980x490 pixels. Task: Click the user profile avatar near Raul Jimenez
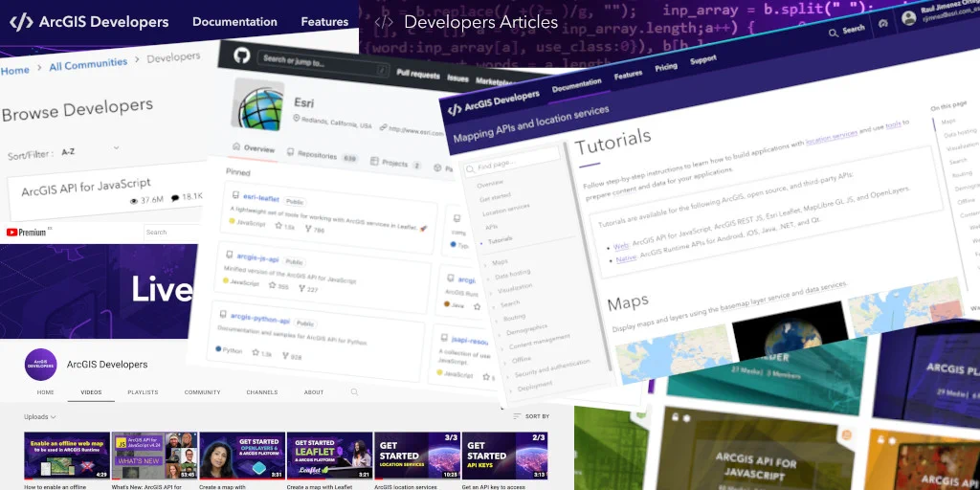(909, 18)
